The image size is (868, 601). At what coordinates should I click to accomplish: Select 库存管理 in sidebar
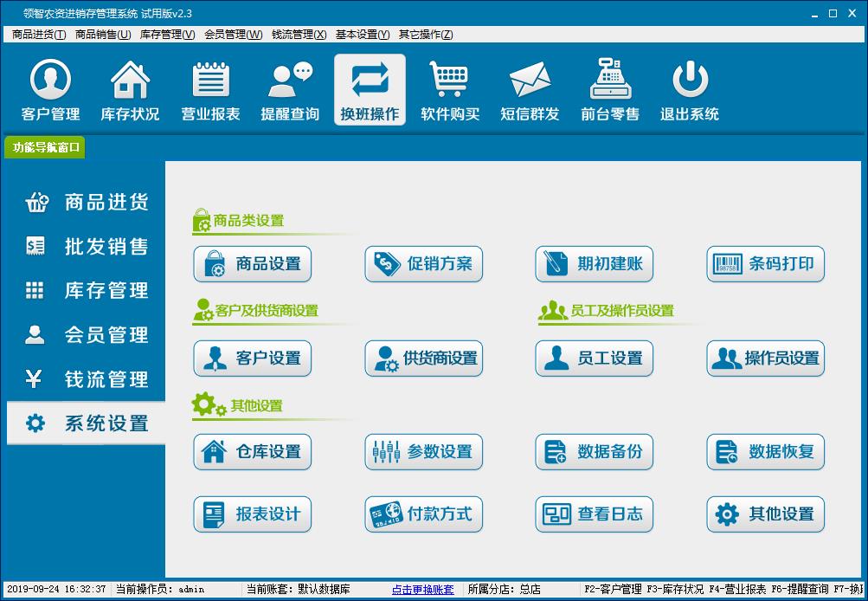point(87,291)
